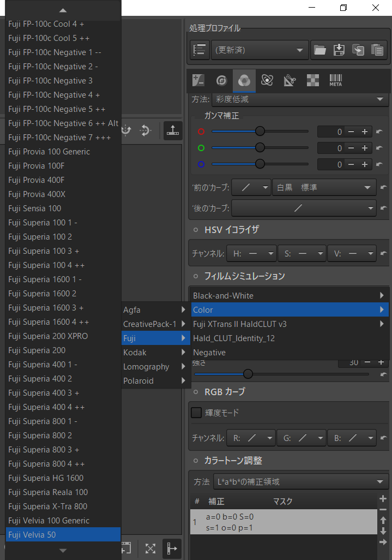392x560 pixels.
Task: Click the paste profile clipboard icon
Action: tap(377, 50)
